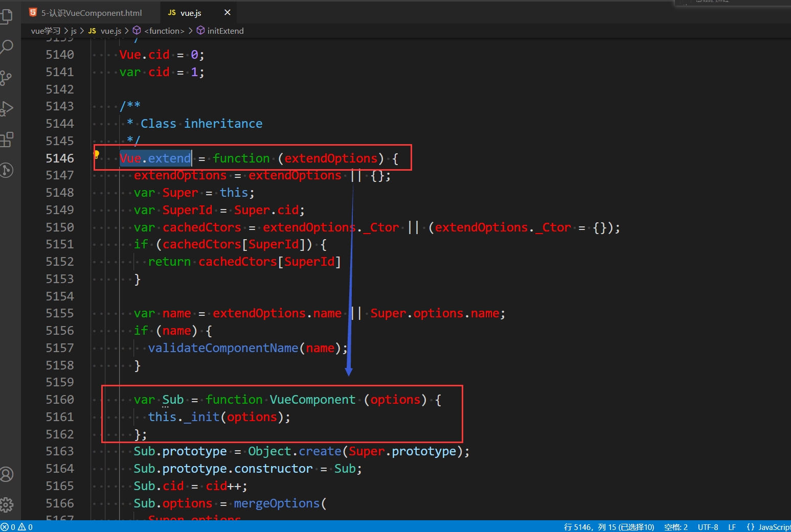Click VueComponent function name on line 5160
The width and height of the screenshot is (791, 532).
[x=312, y=400]
